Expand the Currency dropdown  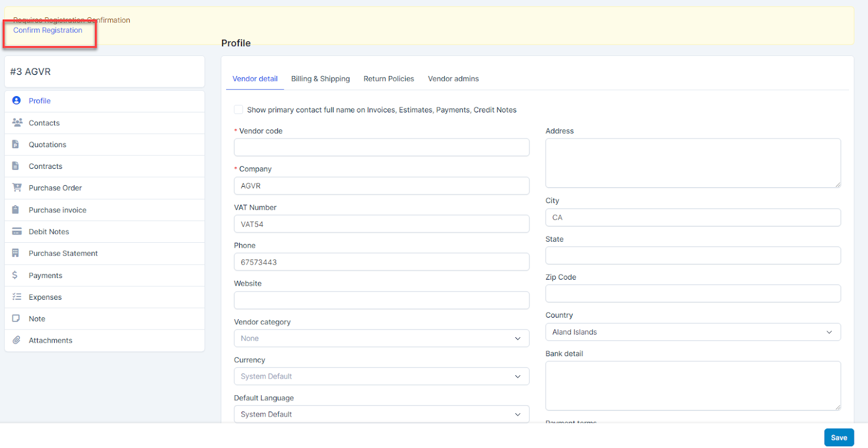(381, 376)
